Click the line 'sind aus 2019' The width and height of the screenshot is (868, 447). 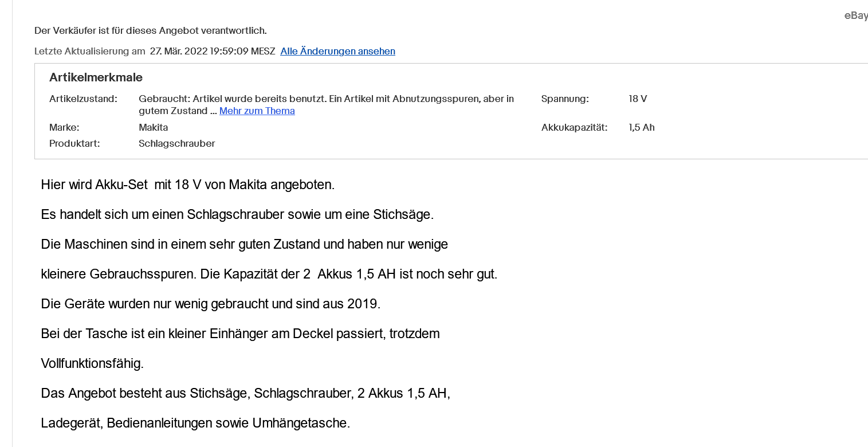pyautogui.click(x=210, y=304)
